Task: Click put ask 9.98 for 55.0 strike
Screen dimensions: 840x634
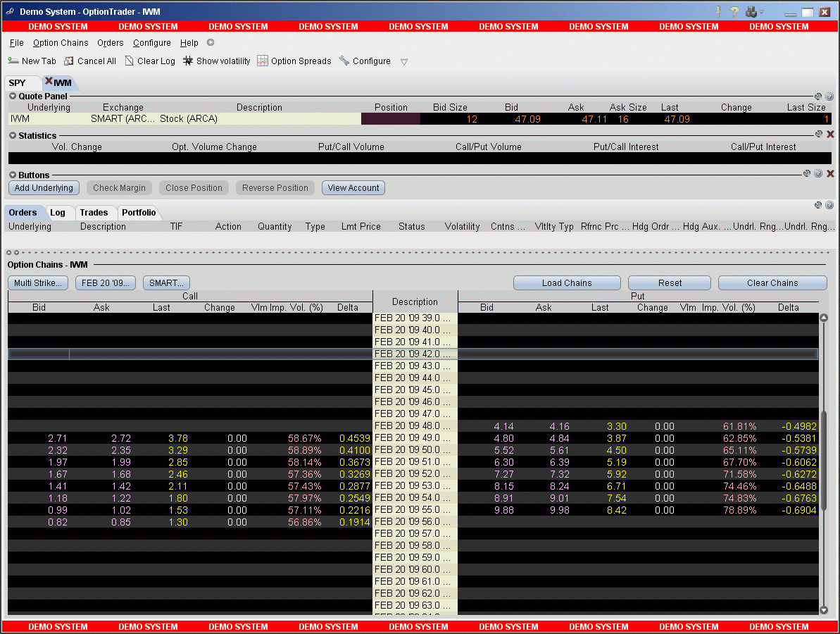Action: point(559,510)
